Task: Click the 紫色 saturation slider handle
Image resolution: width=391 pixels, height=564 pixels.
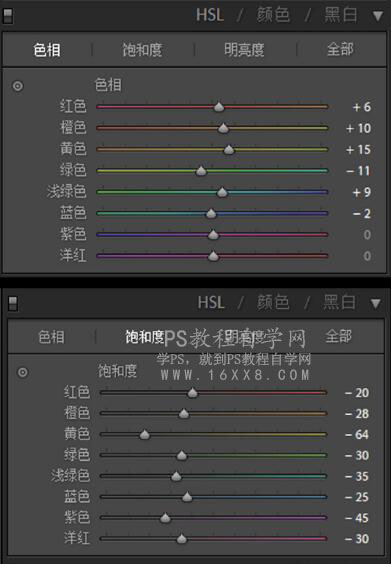Action: [165, 518]
